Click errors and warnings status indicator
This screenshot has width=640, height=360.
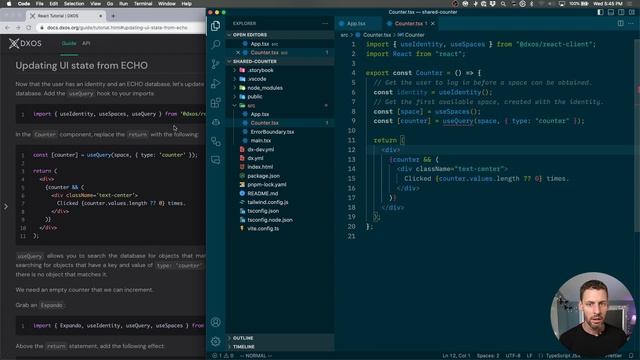(223, 356)
